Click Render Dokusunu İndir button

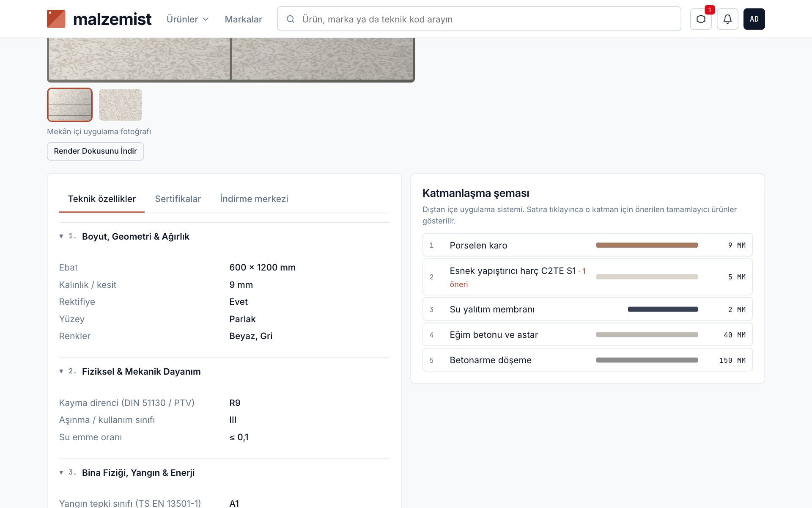point(95,151)
